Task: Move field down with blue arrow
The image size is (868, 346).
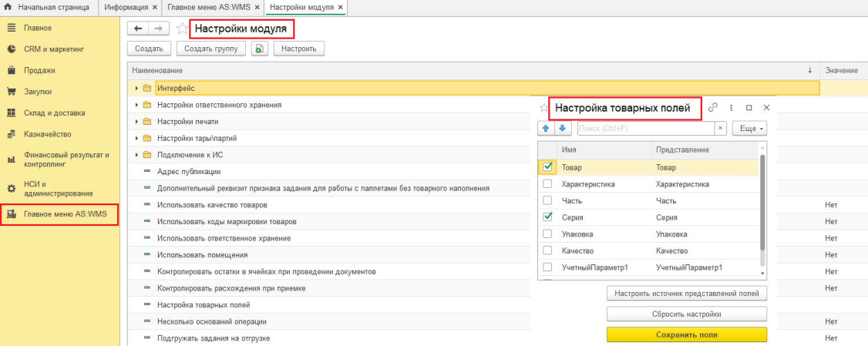Action: click(x=562, y=129)
